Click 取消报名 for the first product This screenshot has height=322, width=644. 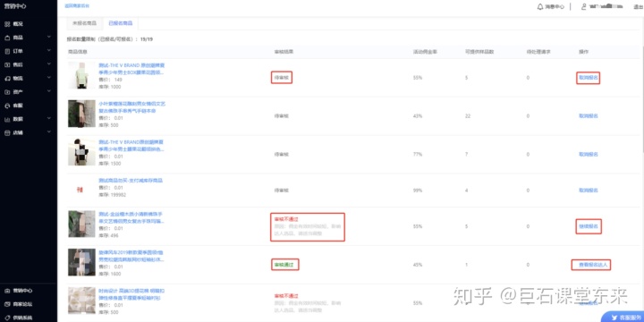pyautogui.click(x=589, y=78)
